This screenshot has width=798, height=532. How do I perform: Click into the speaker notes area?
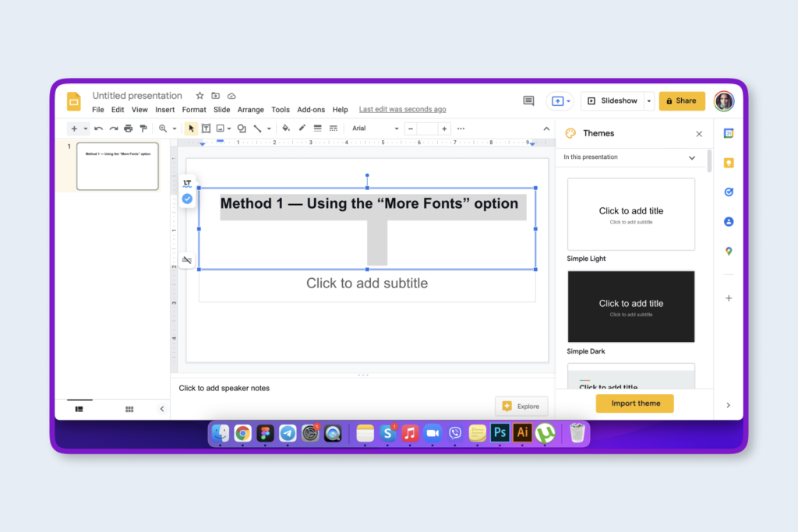pos(362,388)
